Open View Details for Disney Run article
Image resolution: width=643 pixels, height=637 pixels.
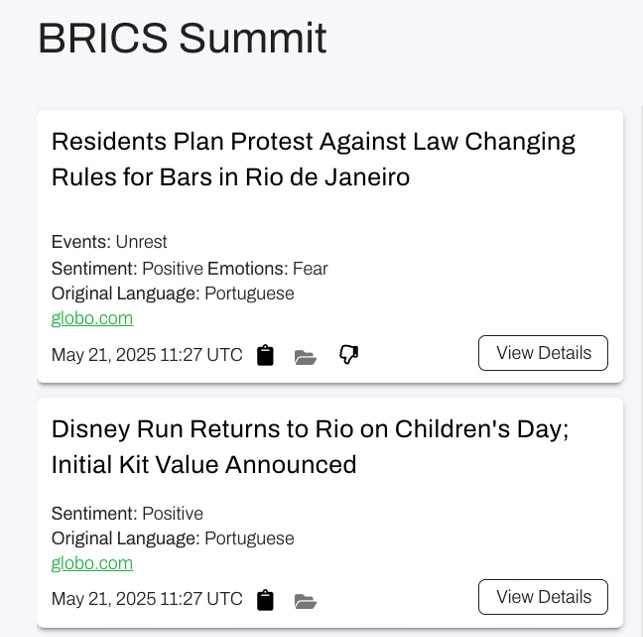click(543, 597)
